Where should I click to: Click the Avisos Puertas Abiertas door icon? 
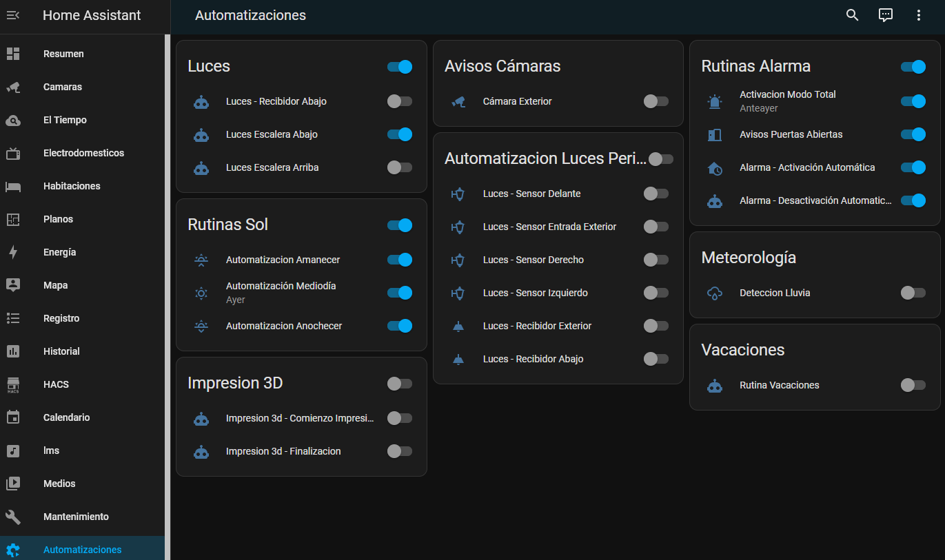pos(715,134)
